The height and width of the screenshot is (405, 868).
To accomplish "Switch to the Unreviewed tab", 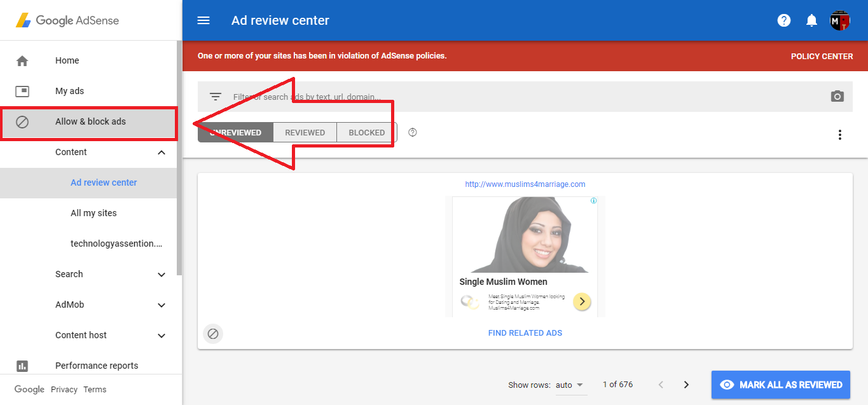I will tap(235, 132).
